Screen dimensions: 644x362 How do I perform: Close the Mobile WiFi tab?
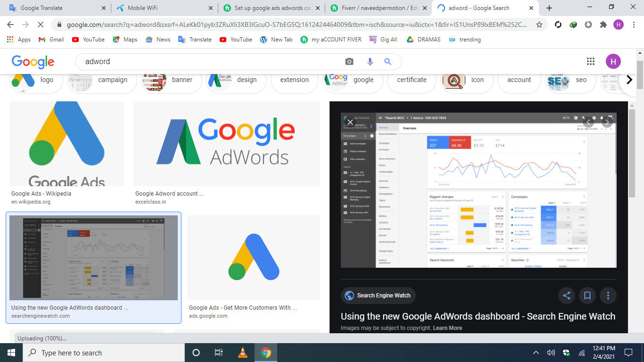210,8
